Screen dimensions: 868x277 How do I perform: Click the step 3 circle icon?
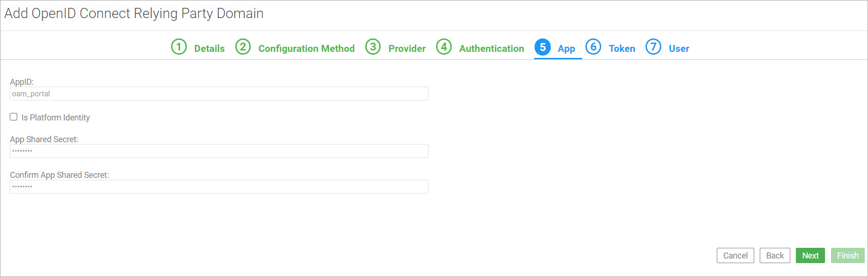coord(373,47)
